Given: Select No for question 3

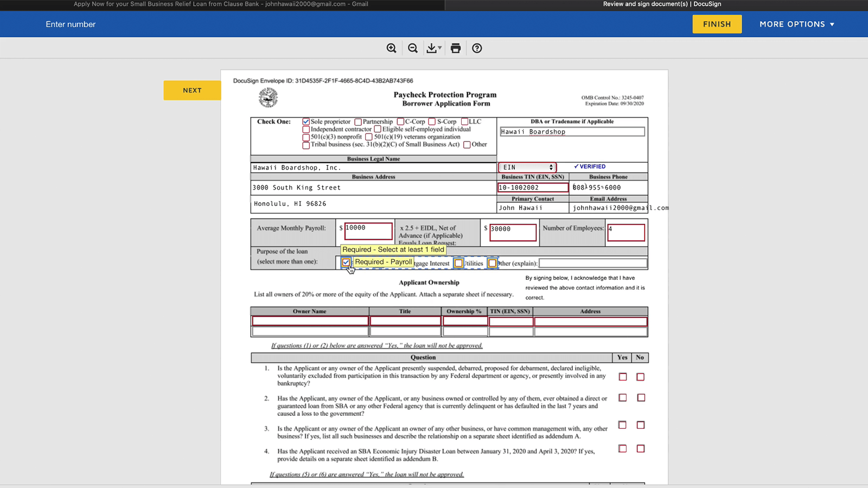Looking at the screenshot, I should pos(641,425).
